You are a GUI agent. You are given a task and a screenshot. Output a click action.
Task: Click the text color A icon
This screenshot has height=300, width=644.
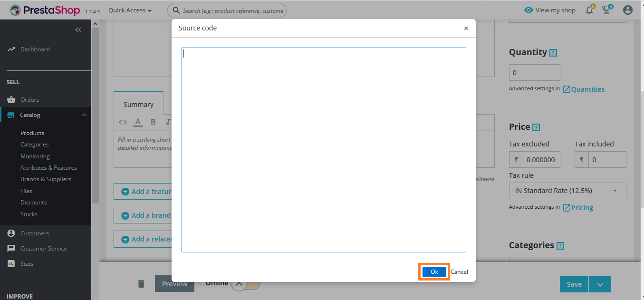tap(138, 122)
